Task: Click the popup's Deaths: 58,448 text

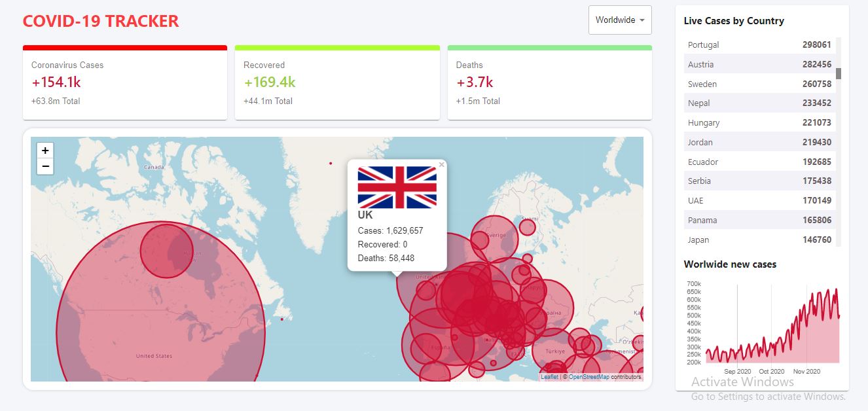Action: click(386, 258)
